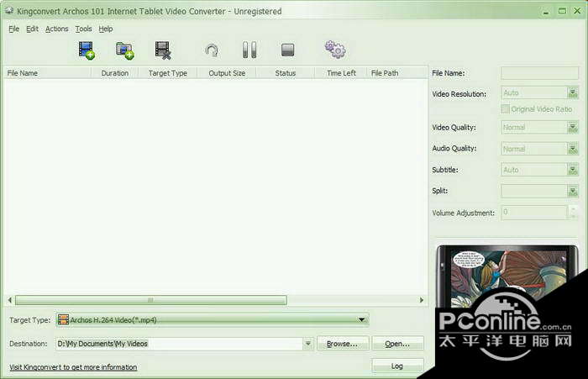The width and height of the screenshot is (588, 379).
Task: Expand Video Quality dropdown
Action: coord(572,128)
